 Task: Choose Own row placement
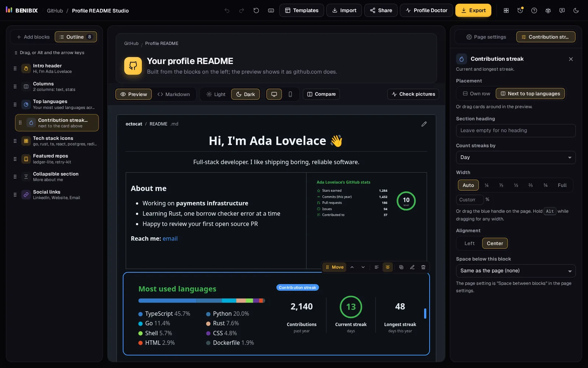pyautogui.click(x=476, y=93)
